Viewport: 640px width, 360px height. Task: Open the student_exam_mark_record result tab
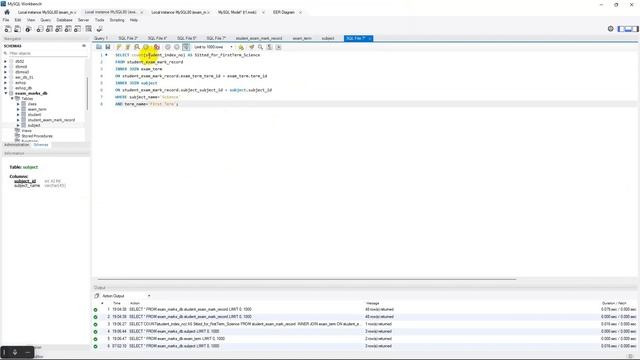(259, 38)
